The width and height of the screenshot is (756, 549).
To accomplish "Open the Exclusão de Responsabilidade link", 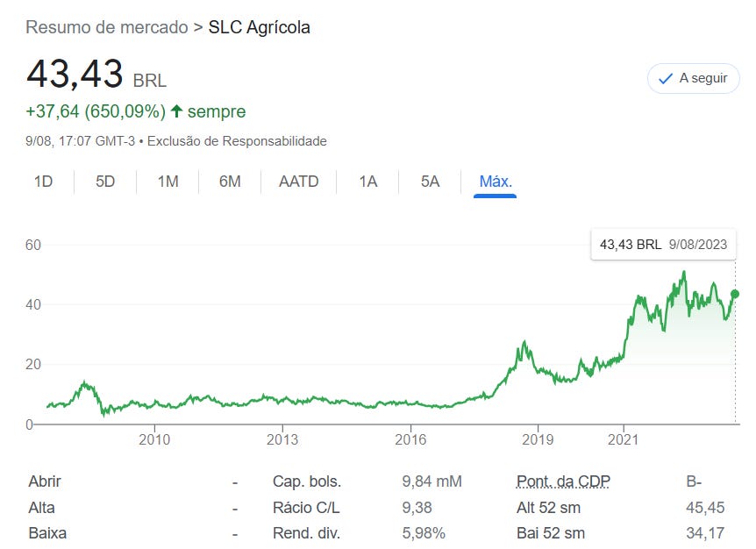I will 239,140.
